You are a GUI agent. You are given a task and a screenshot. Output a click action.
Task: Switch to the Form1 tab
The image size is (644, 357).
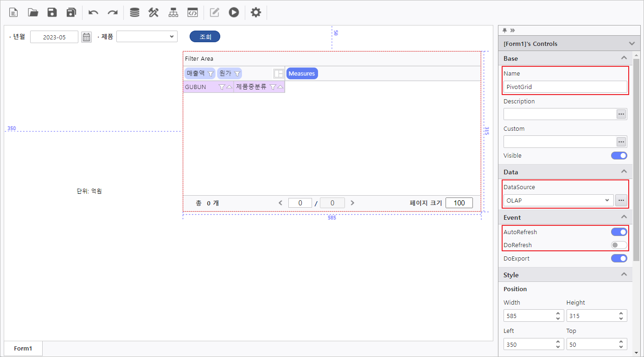coord(23,348)
